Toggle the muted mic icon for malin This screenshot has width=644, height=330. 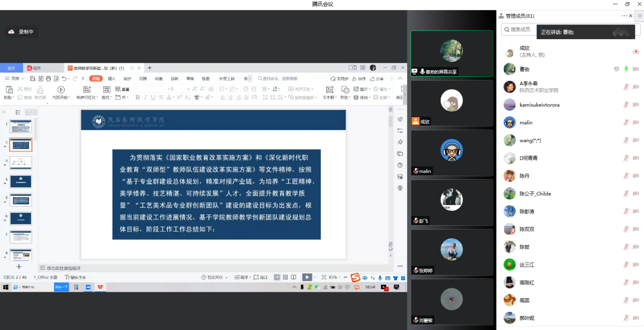[x=626, y=123]
